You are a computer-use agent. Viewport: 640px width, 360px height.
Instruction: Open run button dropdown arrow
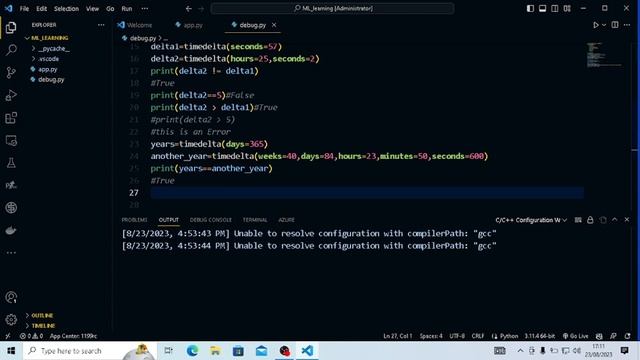pyautogui.click(x=604, y=25)
